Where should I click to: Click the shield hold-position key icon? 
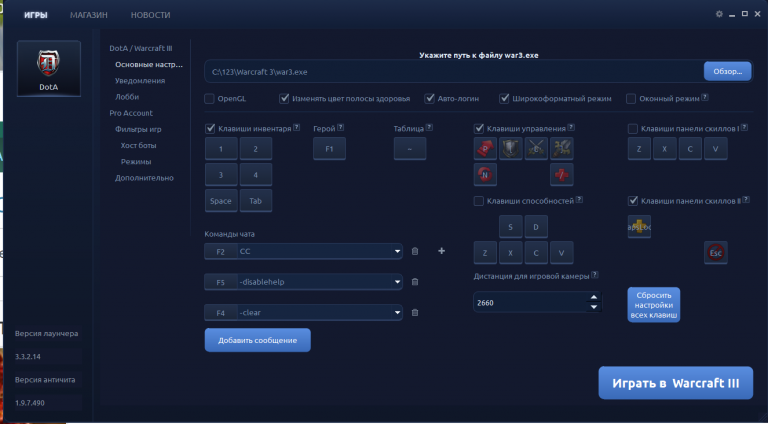(x=511, y=148)
